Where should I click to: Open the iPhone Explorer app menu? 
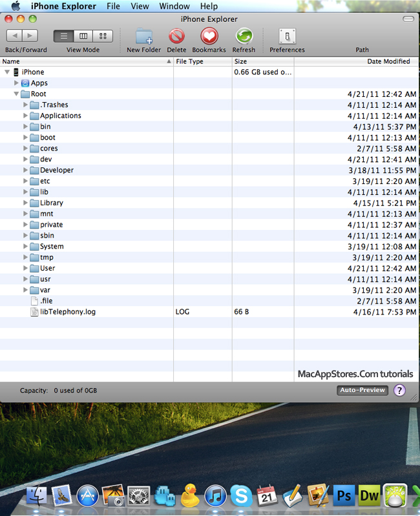point(63,6)
